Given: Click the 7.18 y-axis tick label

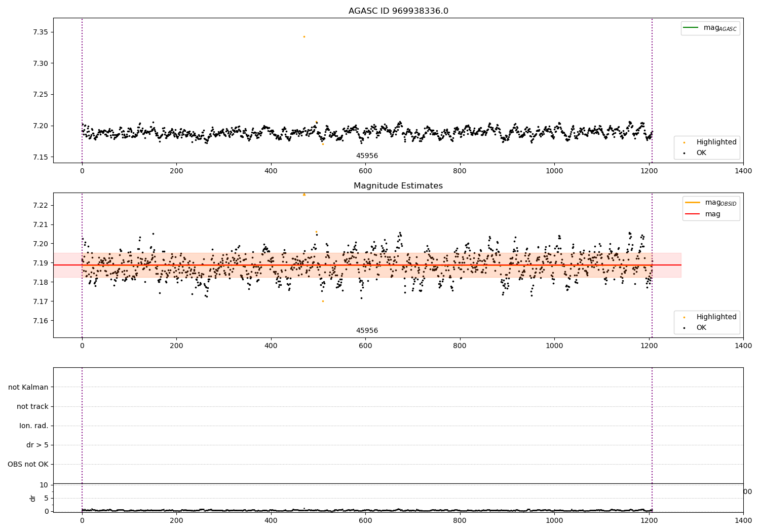Looking at the screenshot, I should 41,282.
